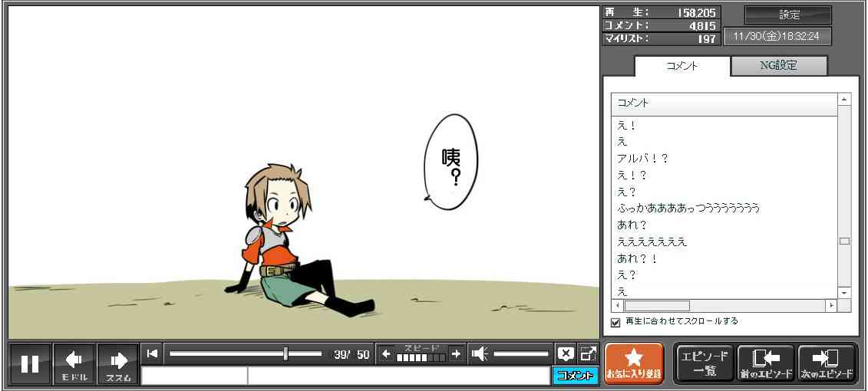Jump to the beginning with skip-to-start icon
This screenshot has width=868, height=391.
click(152, 353)
